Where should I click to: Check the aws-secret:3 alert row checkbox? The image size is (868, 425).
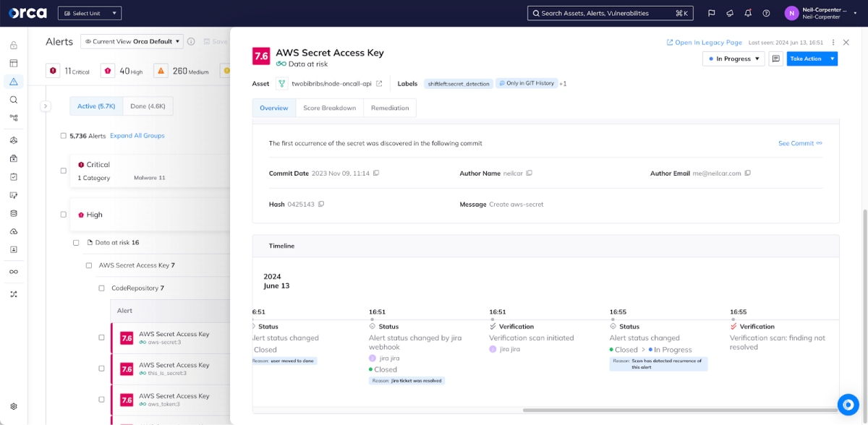click(x=102, y=338)
